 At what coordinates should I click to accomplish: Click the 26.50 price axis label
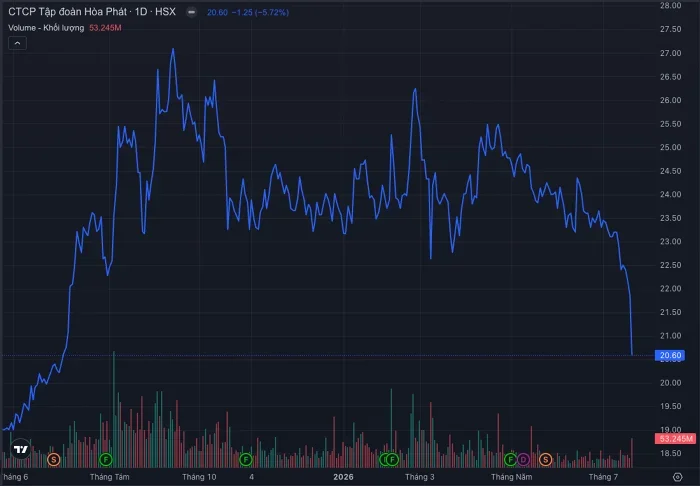point(671,77)
